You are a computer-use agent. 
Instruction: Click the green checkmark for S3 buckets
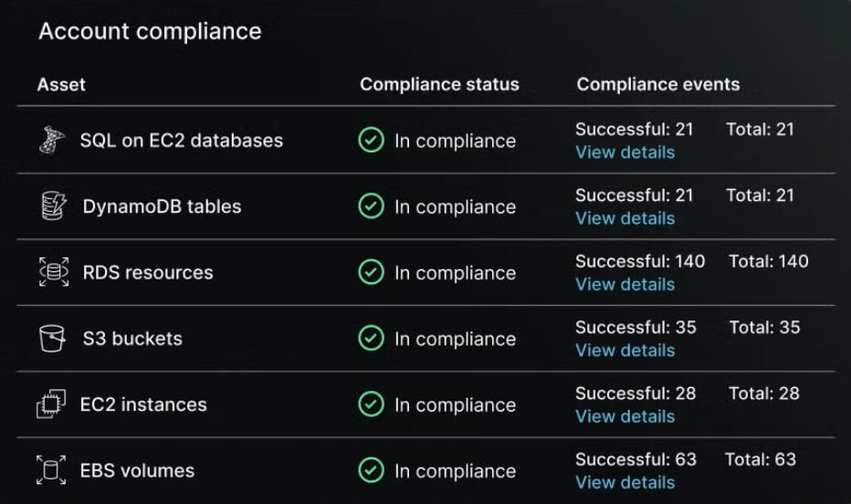point(372,338)
